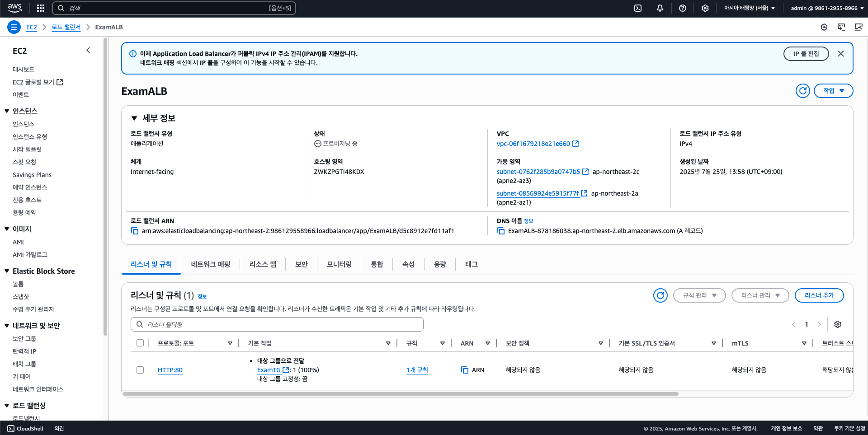The height and width of the screenshot is (435, 868).
Task: Collapse the Images (이미지) sidebar group
Action: click(x=7, y=229)
